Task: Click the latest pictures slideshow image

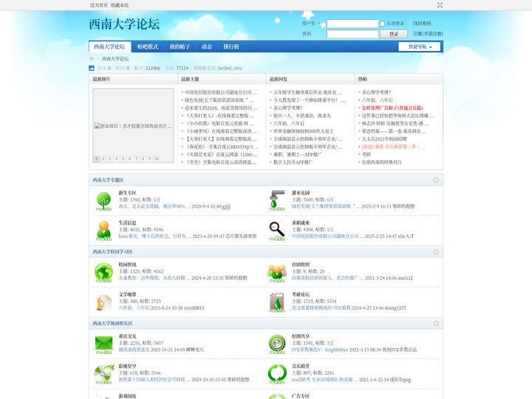Action: coord(133,126)
